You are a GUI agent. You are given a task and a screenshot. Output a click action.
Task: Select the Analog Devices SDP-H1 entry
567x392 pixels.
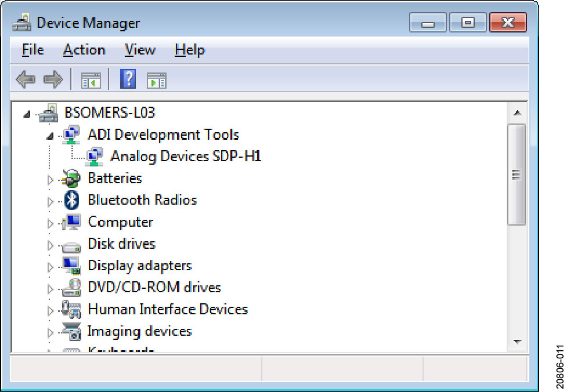click(186, 157)
